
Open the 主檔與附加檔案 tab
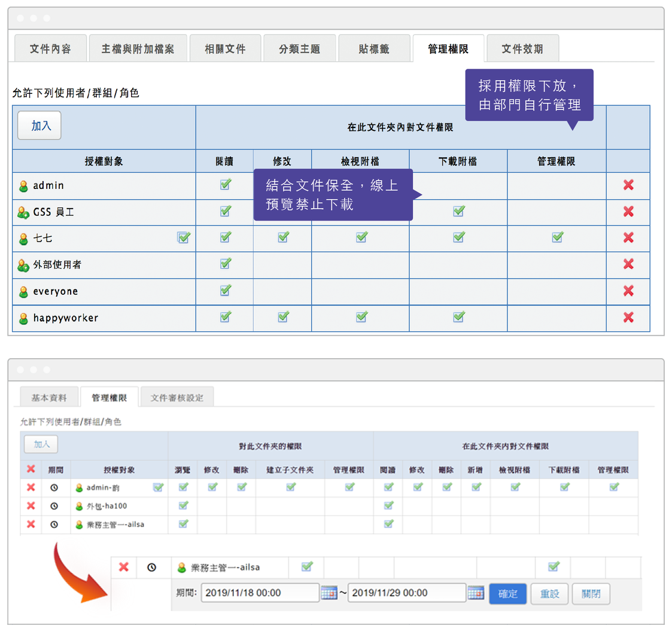[138, 49]
